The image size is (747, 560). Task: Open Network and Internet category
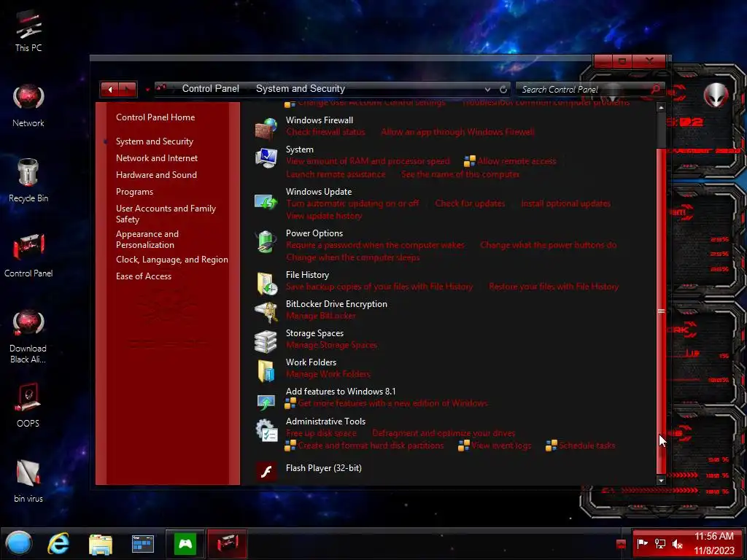pyautogui.click(x=157, y=158)
